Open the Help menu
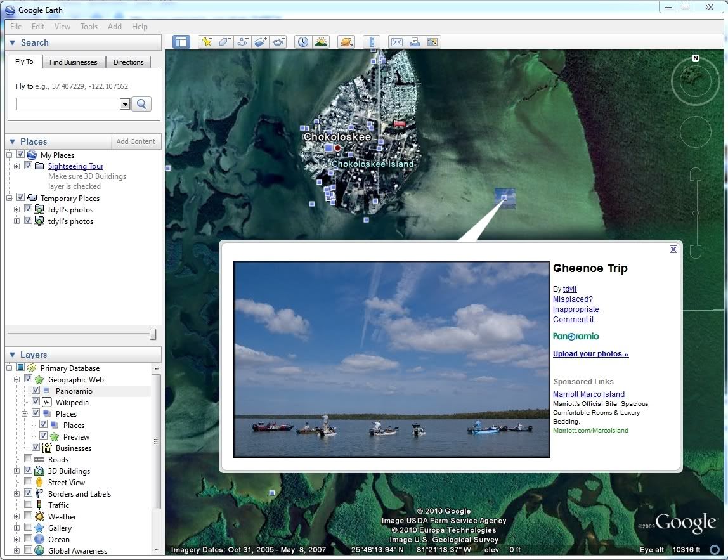Viewport: 728px width, 560px height. click(x=140, y=27)
